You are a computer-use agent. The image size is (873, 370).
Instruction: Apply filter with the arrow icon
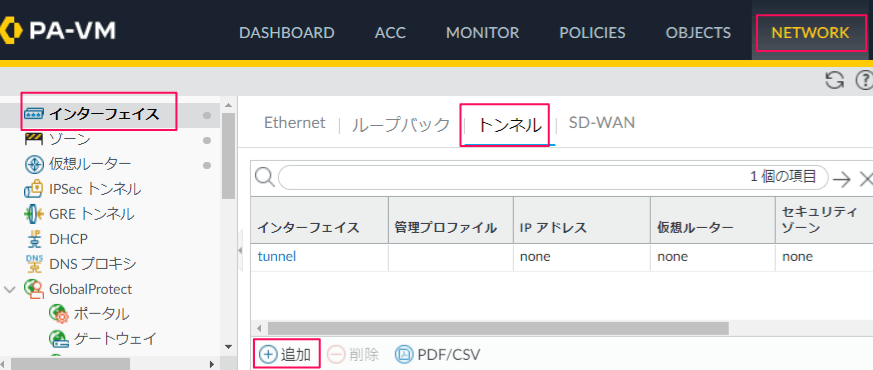click(x=842, y=179)
